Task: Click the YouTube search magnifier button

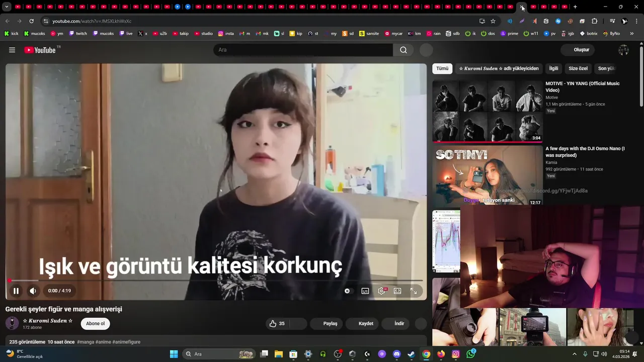Action: [404, 50]
